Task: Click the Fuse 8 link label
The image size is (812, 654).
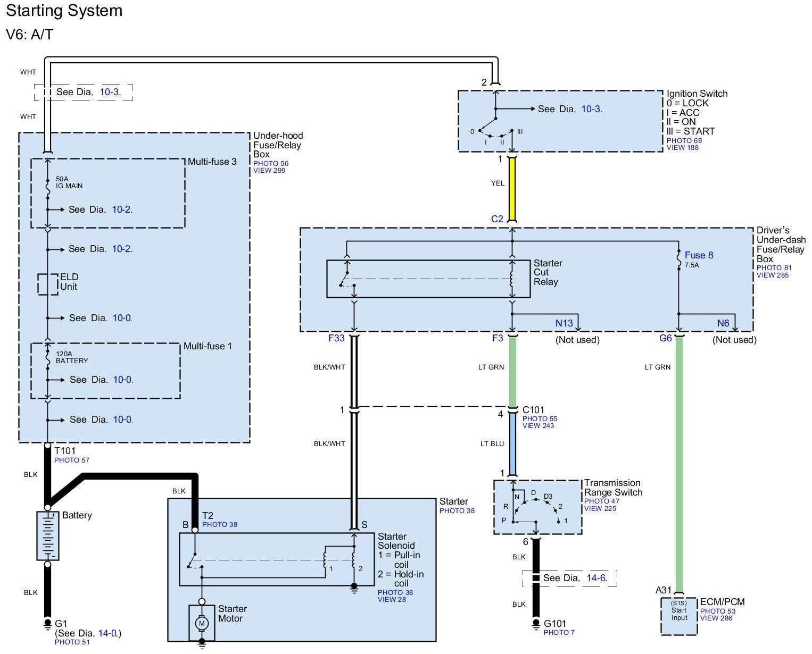Action: [699, 255]
